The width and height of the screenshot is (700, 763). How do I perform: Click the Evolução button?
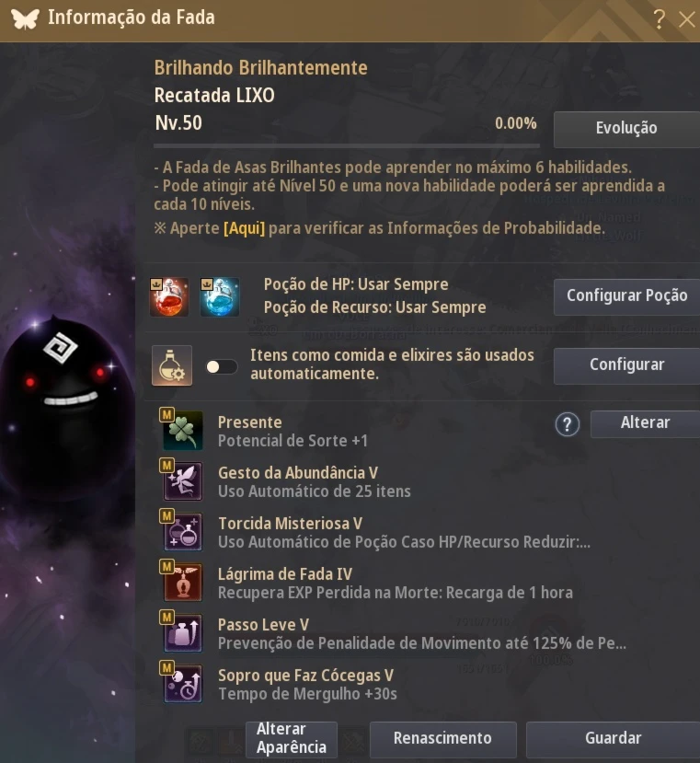pyautogui.click(x=626, y=129)
